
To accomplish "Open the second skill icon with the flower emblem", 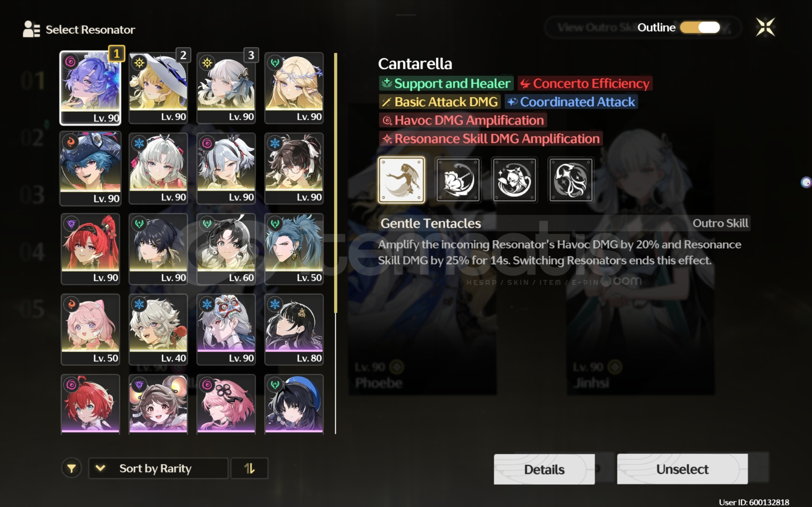I will coord(458,180).
